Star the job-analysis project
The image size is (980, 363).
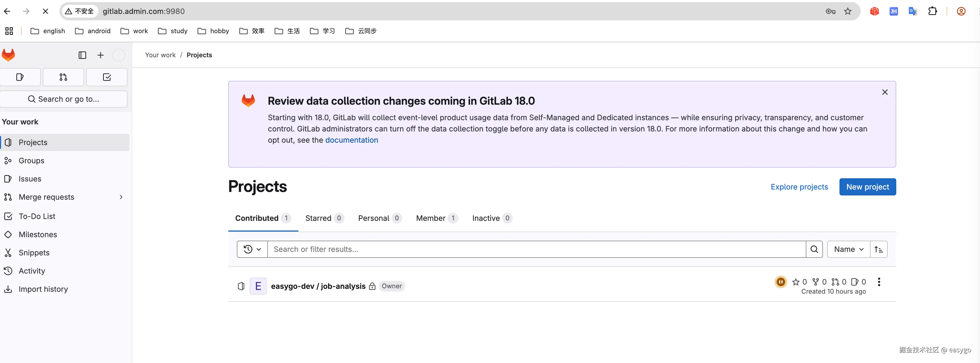pyautogui.click(x=796, y=282)
